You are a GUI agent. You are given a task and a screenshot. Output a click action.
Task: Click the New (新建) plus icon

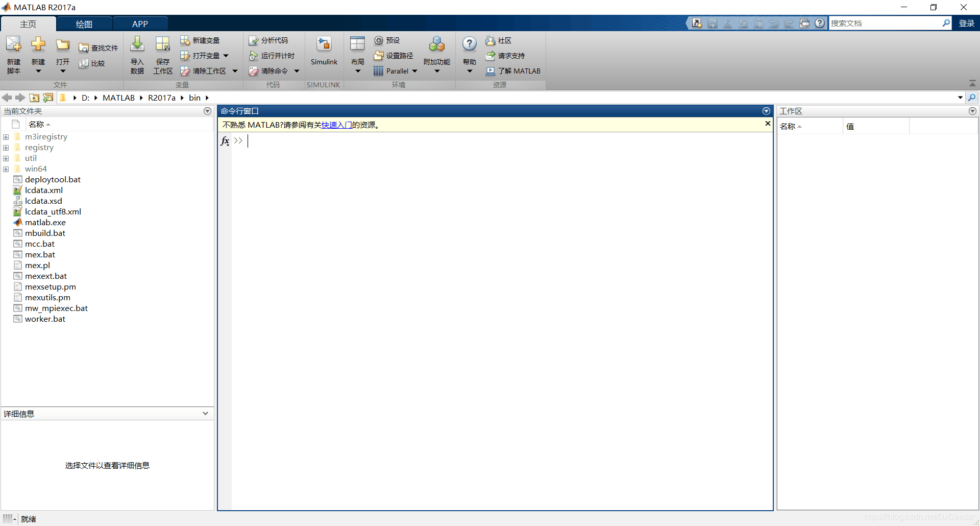tap(38, 45)
